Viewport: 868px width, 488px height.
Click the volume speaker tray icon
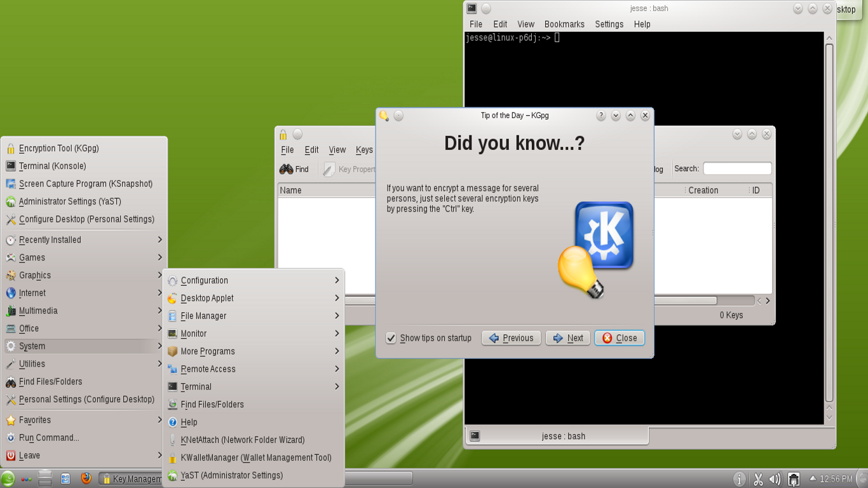tap(775, 479)
